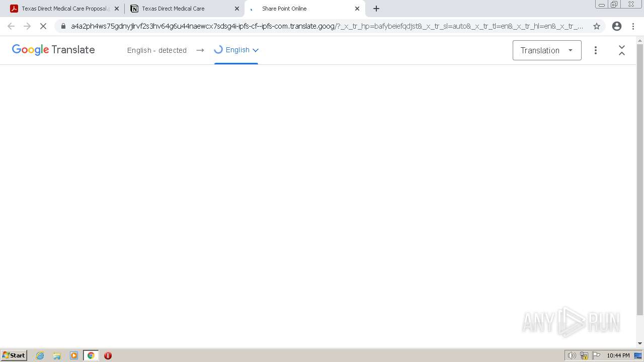This screenshot has width=644, height=362.
Task: Close the Texas Direct Medical Care Proposal tab
Action: [117, 9]
